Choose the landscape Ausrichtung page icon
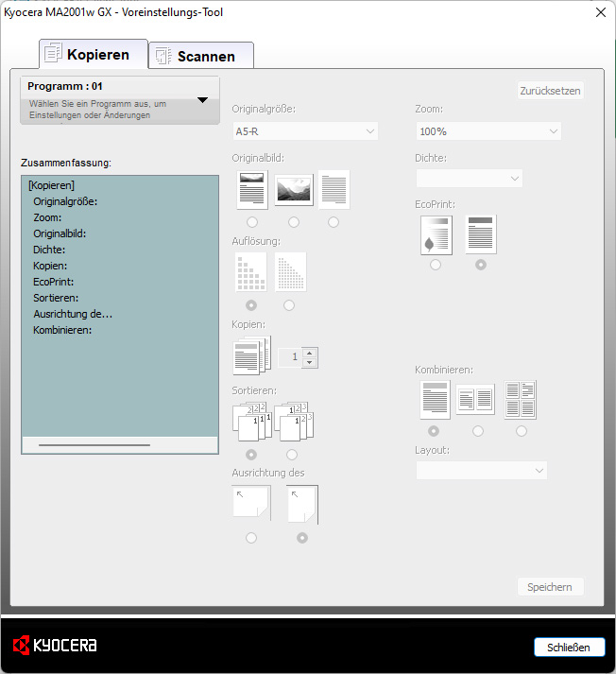The width and height of the screenshot is (616, 674). 251,503
